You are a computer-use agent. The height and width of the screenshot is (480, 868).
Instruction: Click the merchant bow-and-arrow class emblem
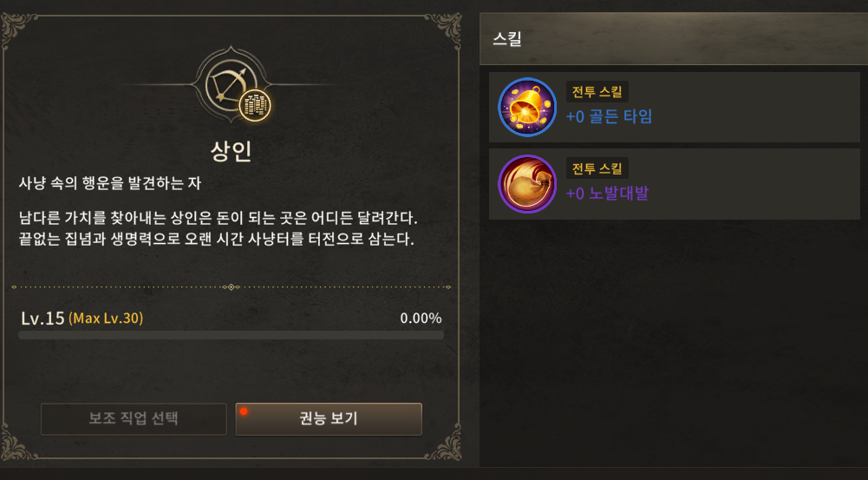coord(231,85)
